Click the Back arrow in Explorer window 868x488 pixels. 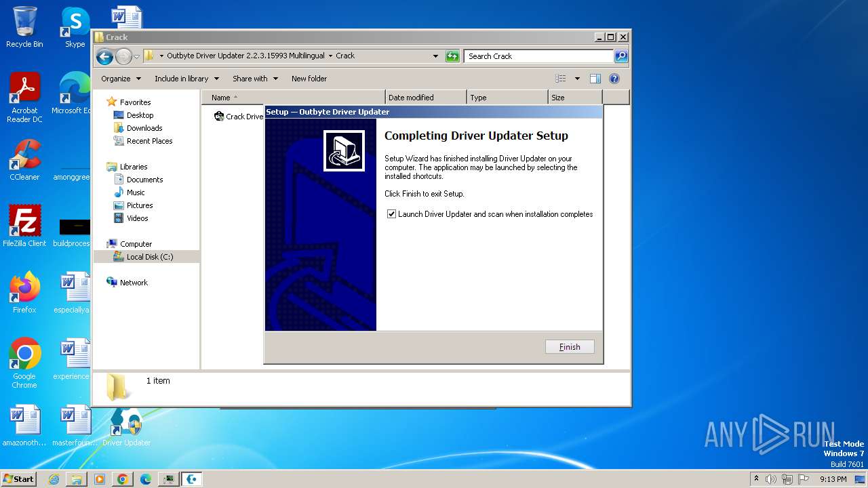(x=104, y=56)
